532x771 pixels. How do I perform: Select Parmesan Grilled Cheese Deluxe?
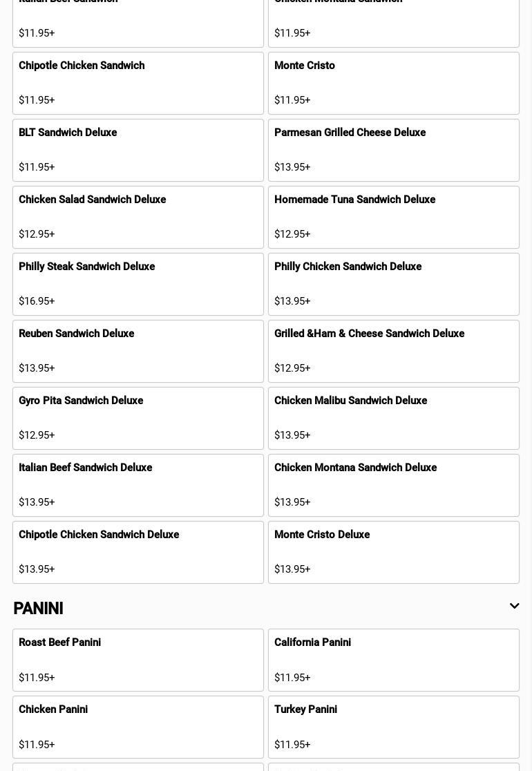click(394, 150)
